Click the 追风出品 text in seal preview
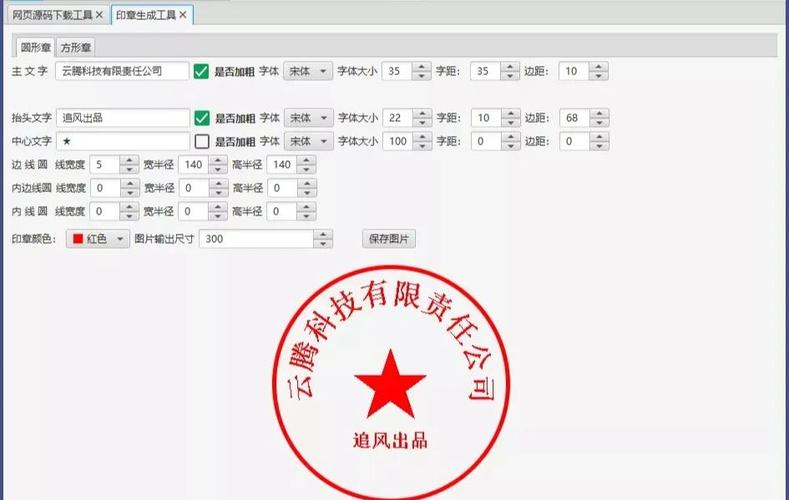The height and width of the screenshot is (500, 789). pos(390,441)
